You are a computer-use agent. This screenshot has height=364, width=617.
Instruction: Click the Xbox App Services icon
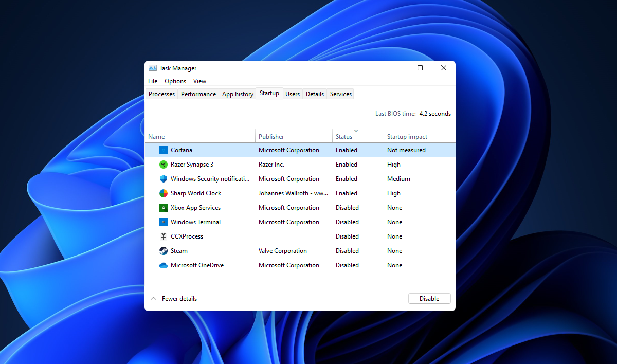(x=163, y=207)
